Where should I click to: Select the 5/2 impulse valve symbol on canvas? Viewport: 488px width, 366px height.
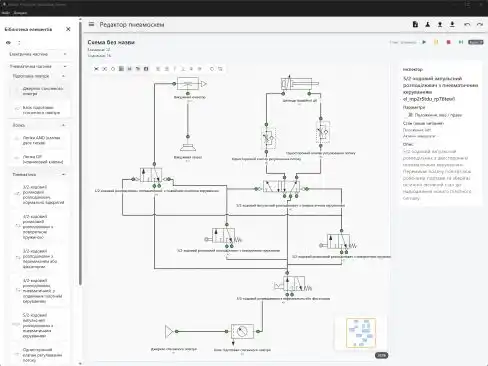pos(281,187)
